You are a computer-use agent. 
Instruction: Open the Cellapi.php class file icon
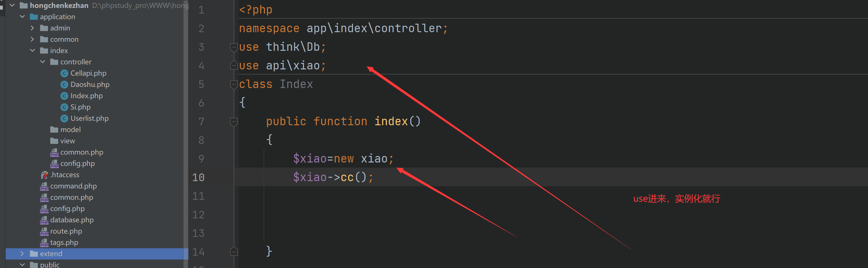pos(64,73)
